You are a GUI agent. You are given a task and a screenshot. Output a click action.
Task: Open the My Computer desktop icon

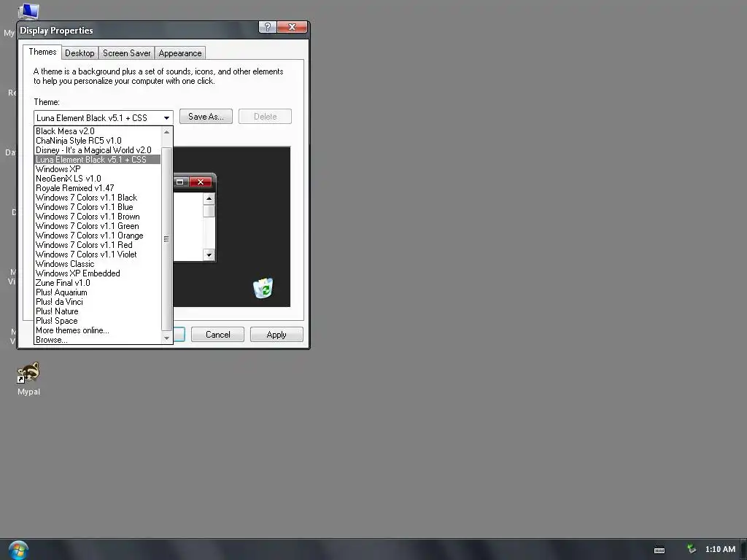click(28, 10)
